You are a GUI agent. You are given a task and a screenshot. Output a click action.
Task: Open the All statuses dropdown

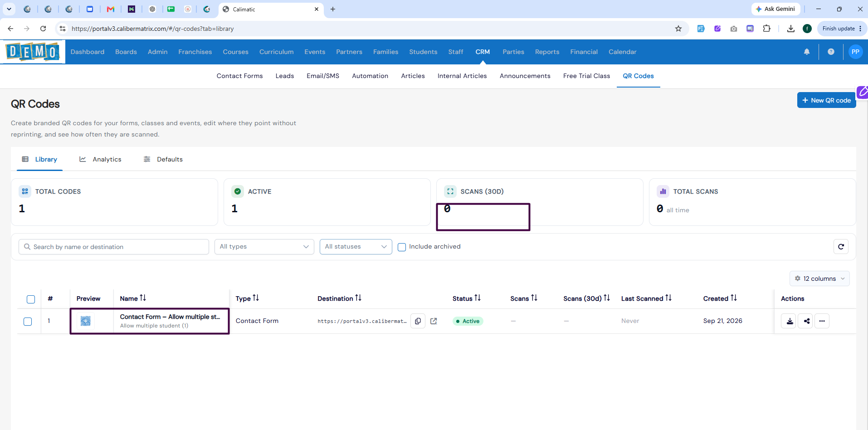pyautogui.click(x=356, y=247)
